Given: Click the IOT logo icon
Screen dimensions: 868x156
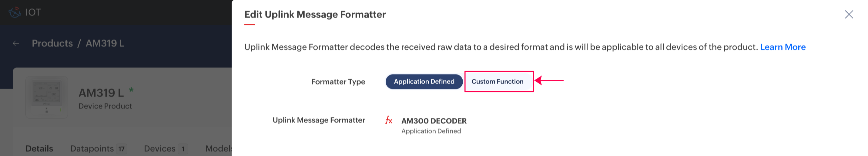Looking at the screenshot, I should [x=15, y=12].
